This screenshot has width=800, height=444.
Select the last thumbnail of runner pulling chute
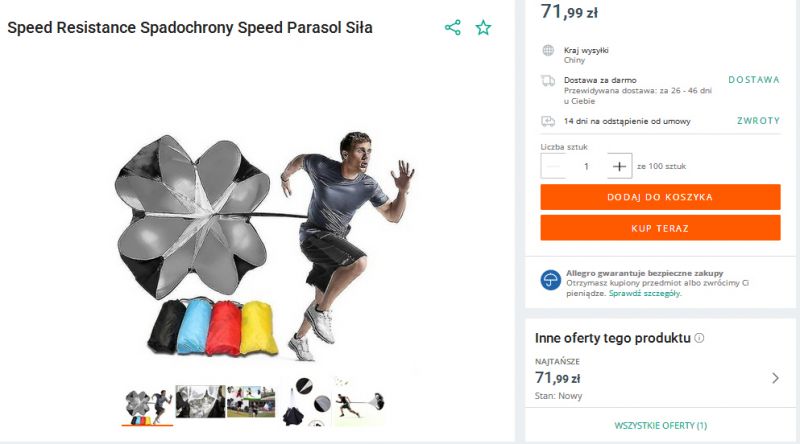coord(359,402)
